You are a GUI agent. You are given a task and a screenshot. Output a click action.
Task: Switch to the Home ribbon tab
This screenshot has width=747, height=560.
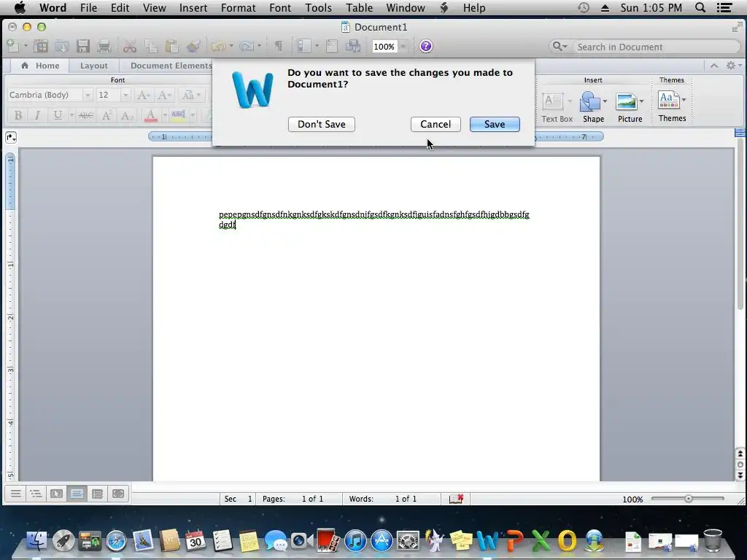pos(41,66)
